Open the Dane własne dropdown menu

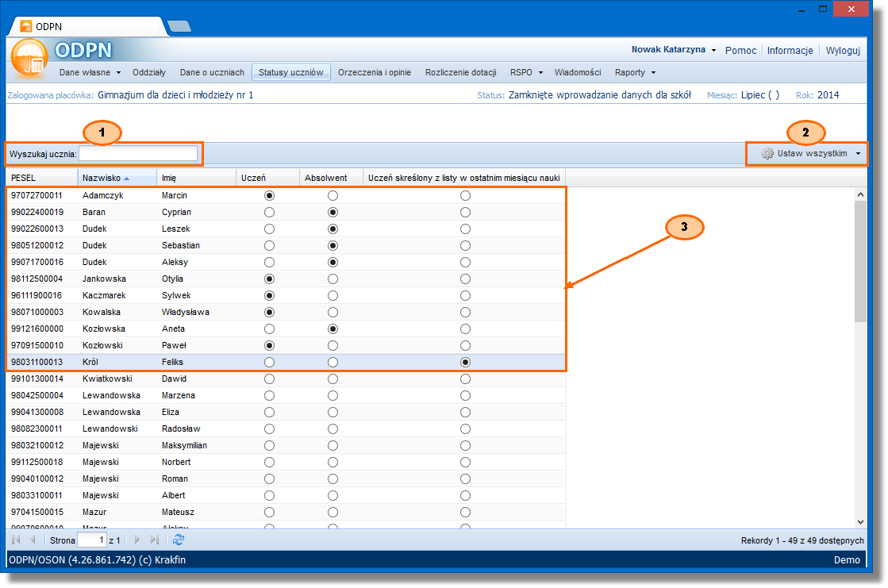pos(90,72)
